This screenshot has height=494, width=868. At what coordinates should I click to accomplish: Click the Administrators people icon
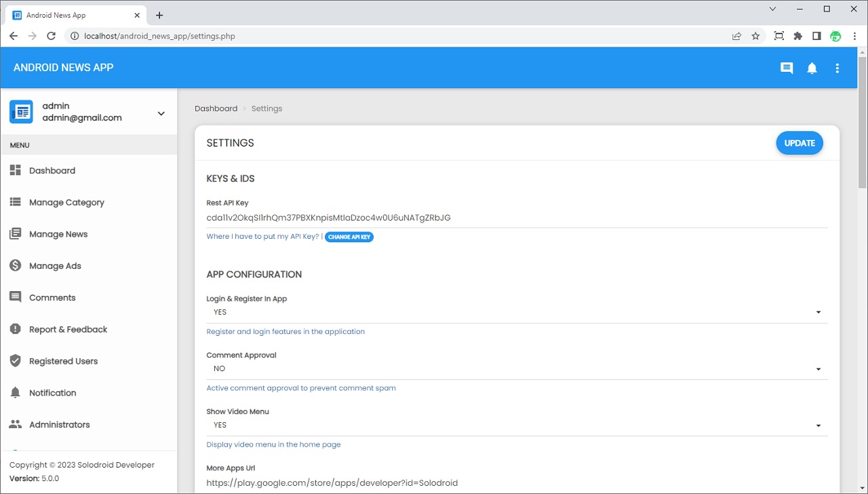15,424
